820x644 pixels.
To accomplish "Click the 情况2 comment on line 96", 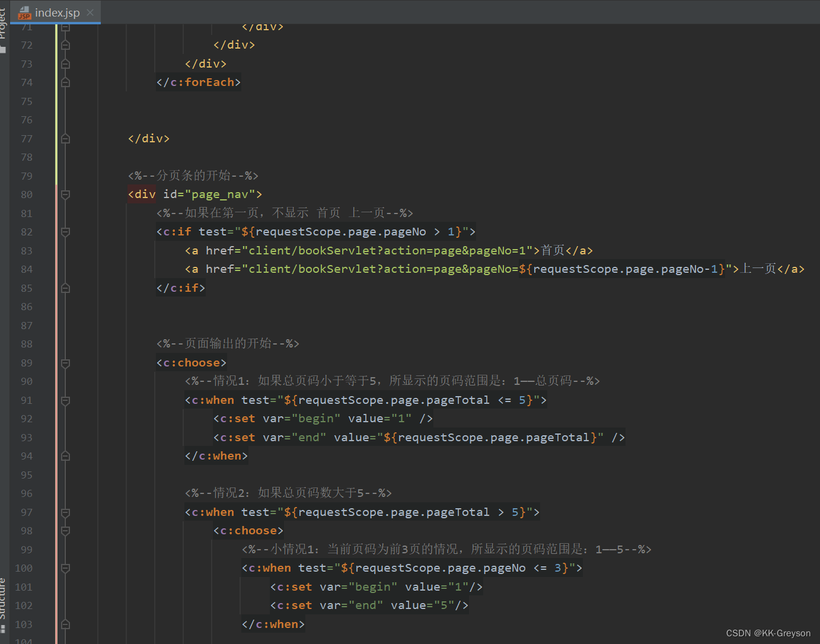I will pyautogui.click(x=288, y=493).
